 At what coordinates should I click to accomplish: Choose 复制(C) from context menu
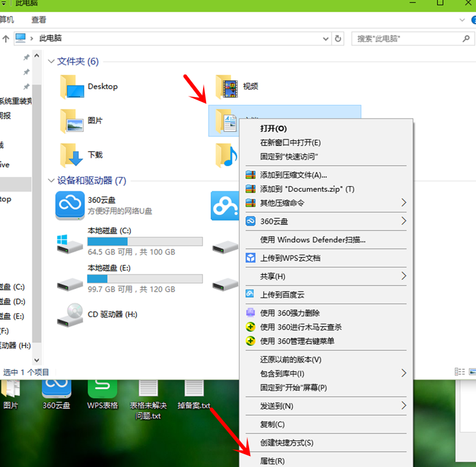pos(325,424)
